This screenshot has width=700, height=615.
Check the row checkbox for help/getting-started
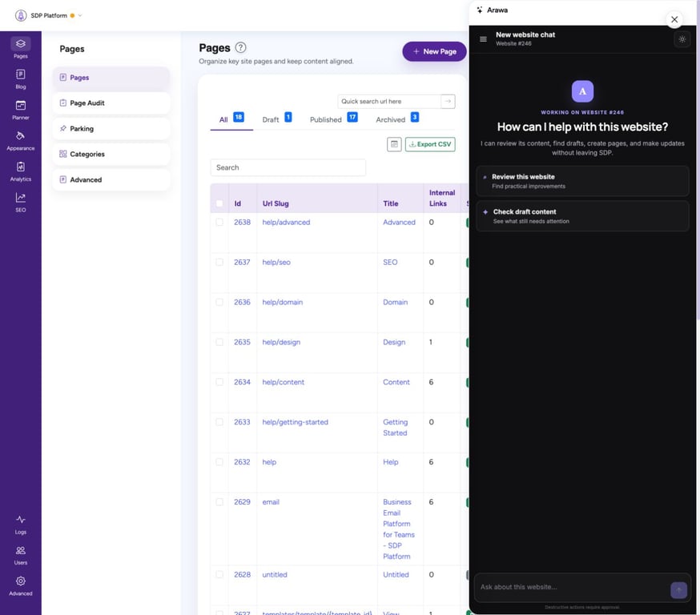click(x=219, y=422)
